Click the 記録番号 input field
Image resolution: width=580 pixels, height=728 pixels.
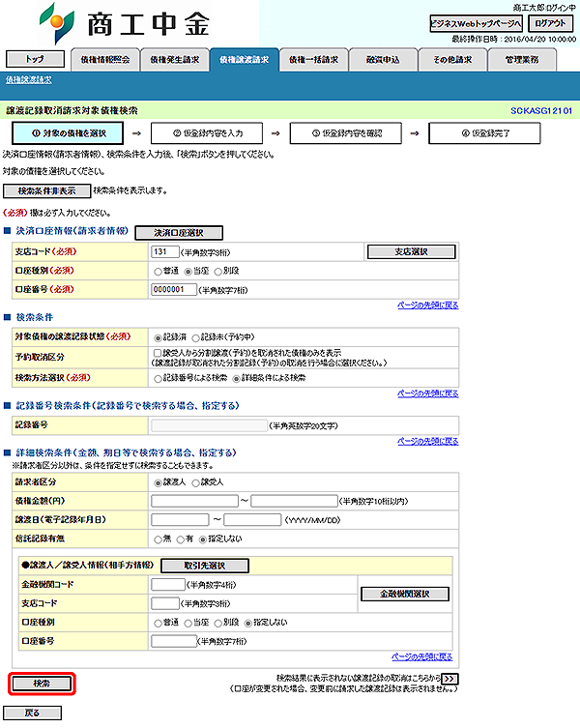tap(209, 425)
